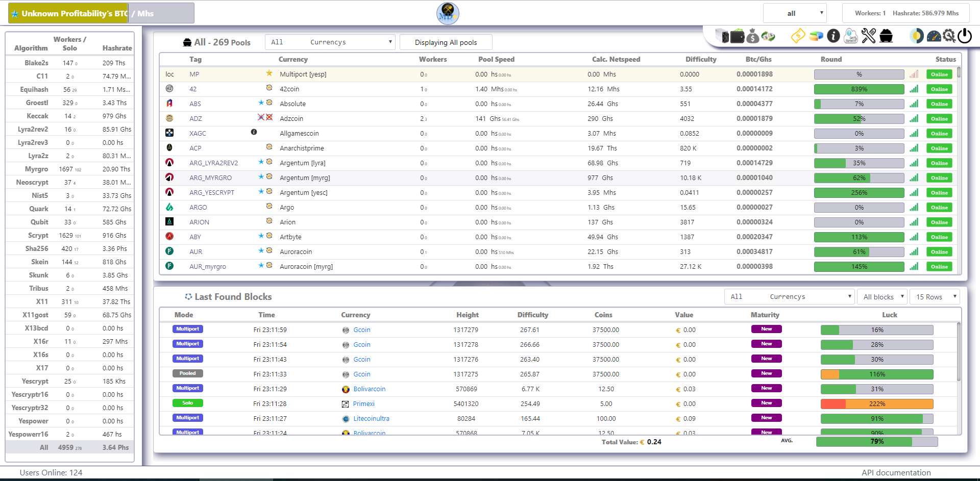Open the 'All blocks' filter dropdown
The height and width of the screenshot is (481, 980).
point(883,296)
